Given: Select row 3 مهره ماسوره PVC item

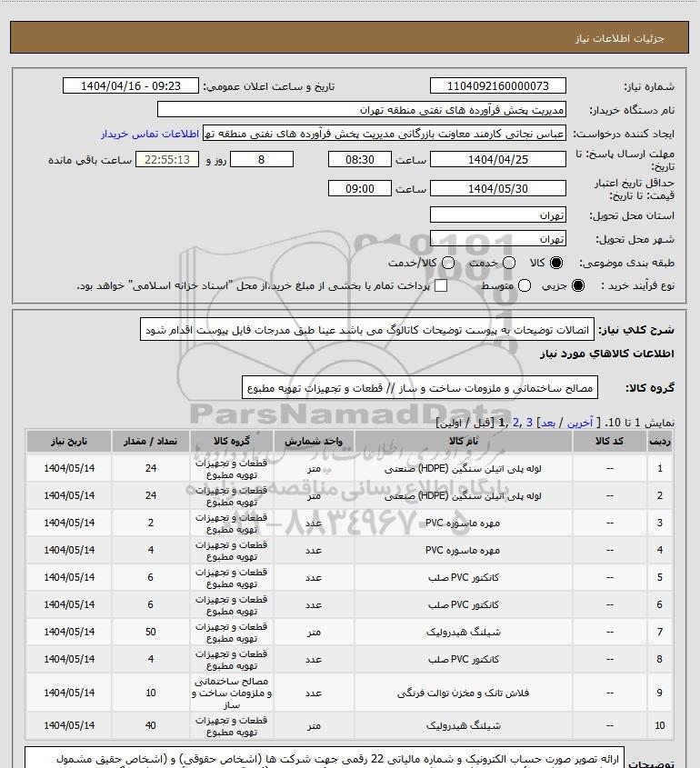Looking at the screenshot, I should 463,524.
